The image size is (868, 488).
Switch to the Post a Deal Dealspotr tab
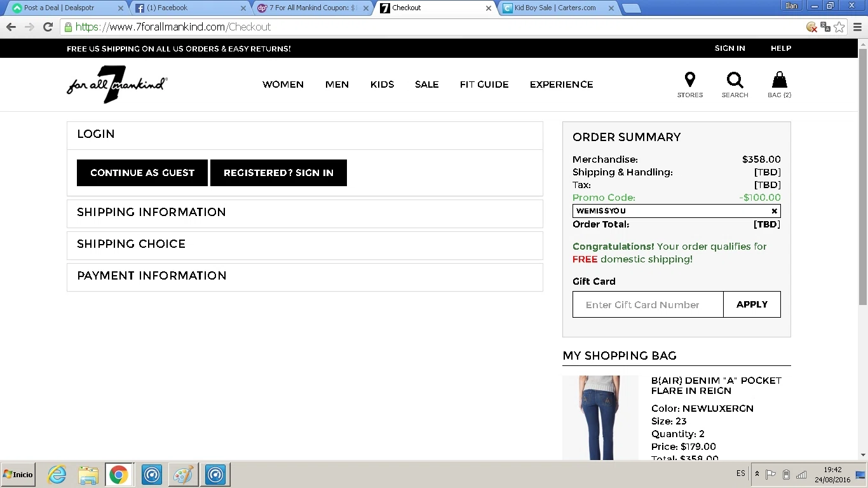(x=66, y=8)
